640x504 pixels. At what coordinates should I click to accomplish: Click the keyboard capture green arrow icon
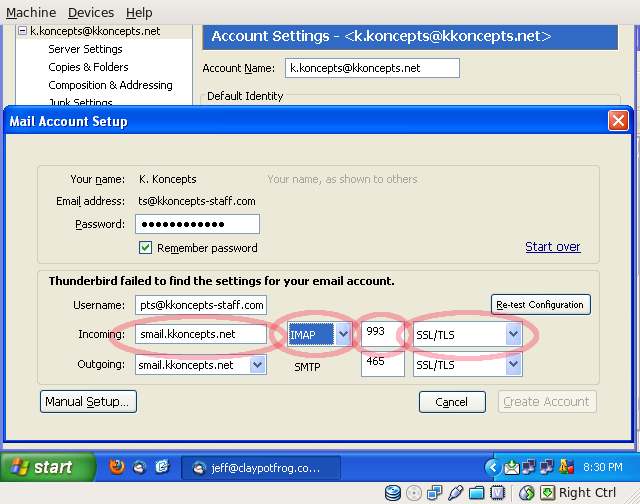pos(547,493)
